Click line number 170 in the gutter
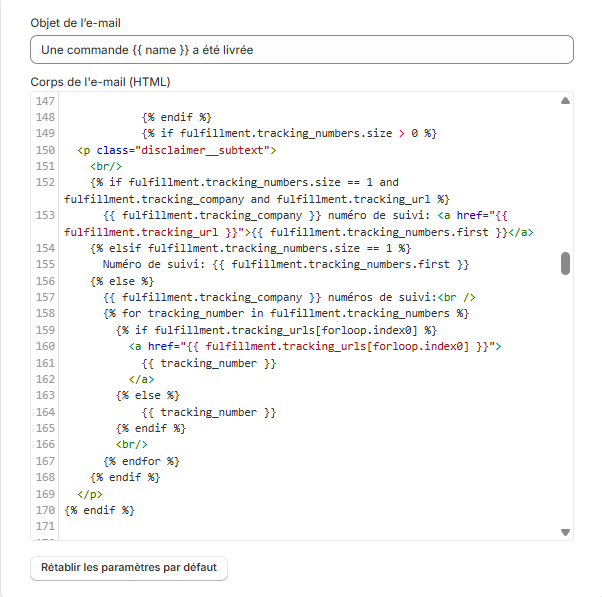The height and width of the screenshot is (597, 602). (45, 510)
